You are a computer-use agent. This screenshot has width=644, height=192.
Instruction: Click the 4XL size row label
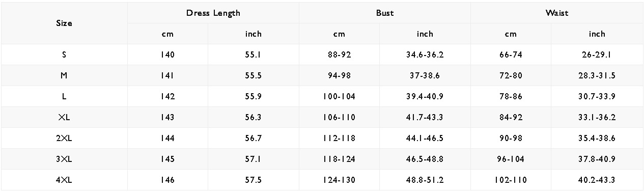[x=64, y=180]
